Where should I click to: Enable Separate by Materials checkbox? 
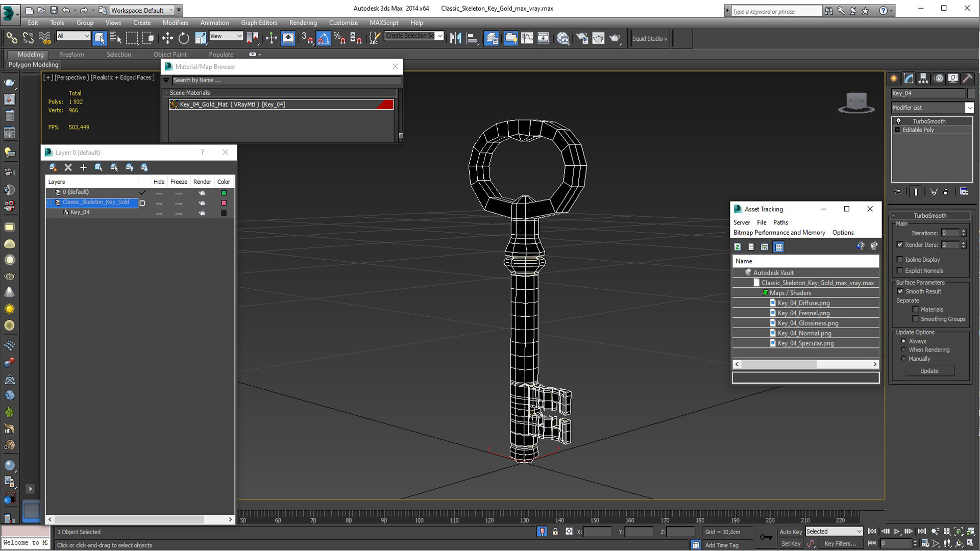tap(916, 309)
